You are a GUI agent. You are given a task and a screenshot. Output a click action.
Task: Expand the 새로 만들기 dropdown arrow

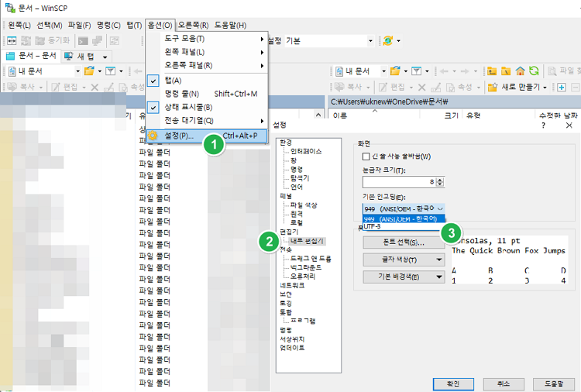(545, 88)
